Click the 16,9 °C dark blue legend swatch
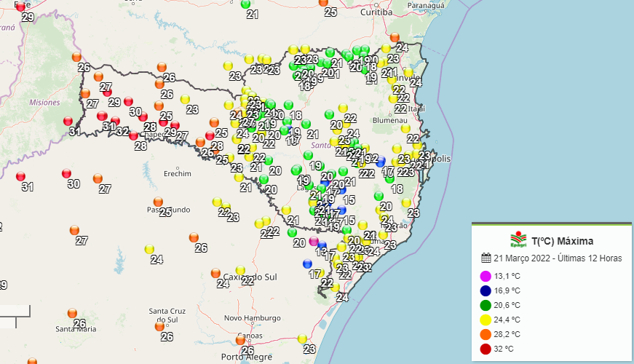The width and height of the screenshot is (634, 364). pyautogui.click(x=486, y=290)
